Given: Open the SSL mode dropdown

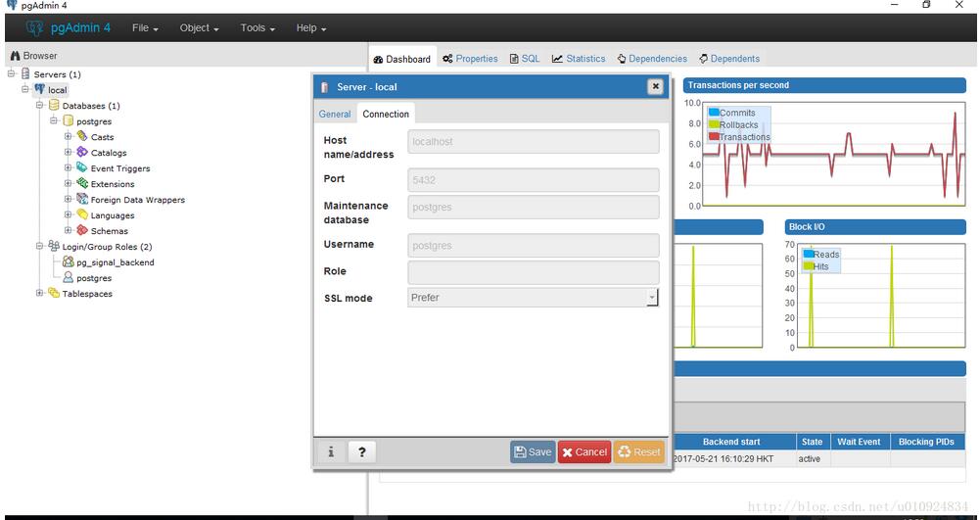Looking at the screenshot, I should coord(533,298).
